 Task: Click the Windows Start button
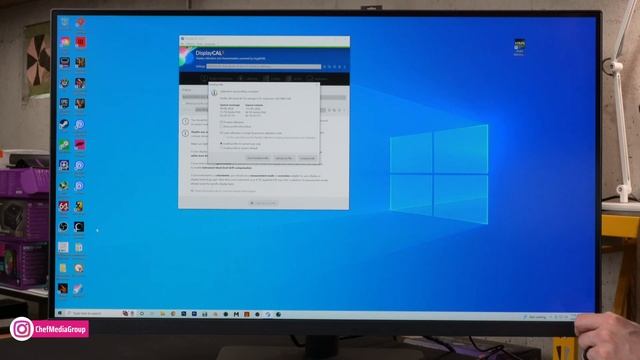pos(60,313)
